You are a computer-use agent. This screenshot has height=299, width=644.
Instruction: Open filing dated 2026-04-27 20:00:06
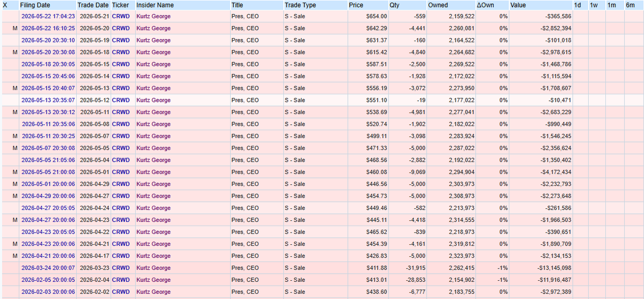click(x=48, y=220)
